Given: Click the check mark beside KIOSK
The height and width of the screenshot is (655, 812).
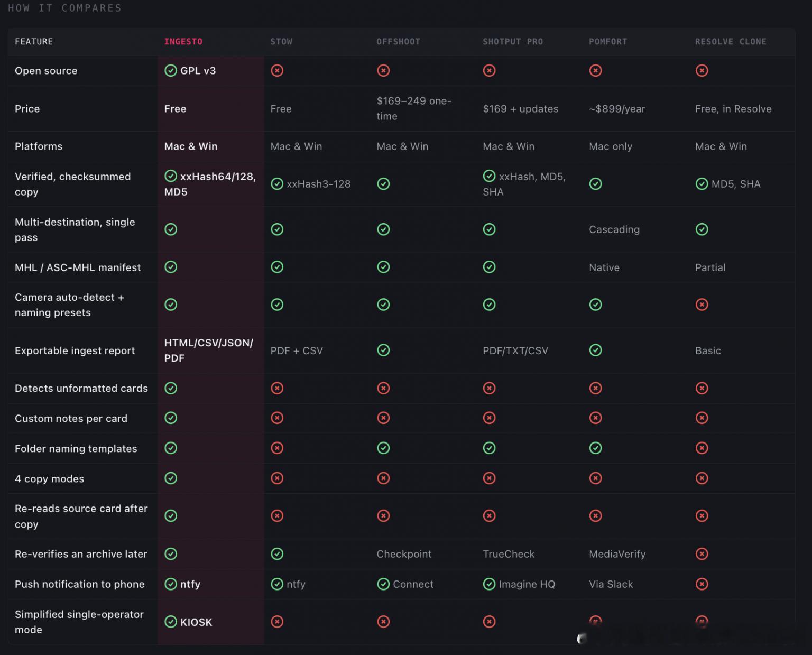Looking at the screenshot, I should pyautogui.click(x=171, y=622).
